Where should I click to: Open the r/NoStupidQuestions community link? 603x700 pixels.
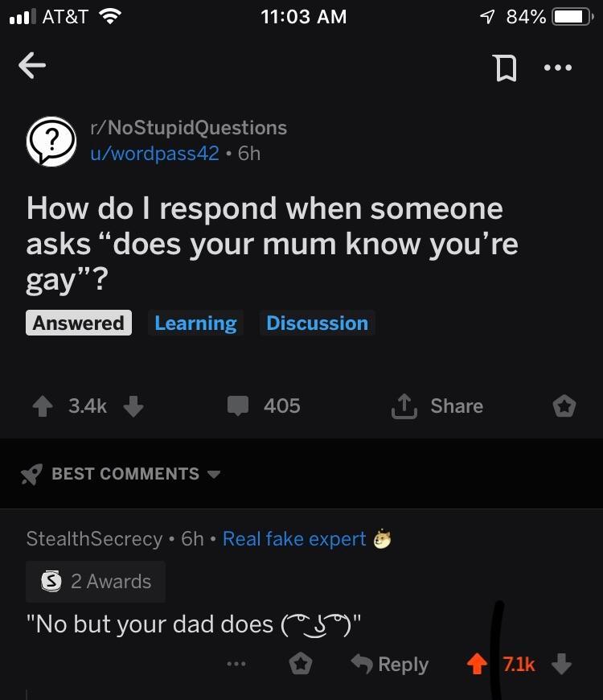click(188, 127)
